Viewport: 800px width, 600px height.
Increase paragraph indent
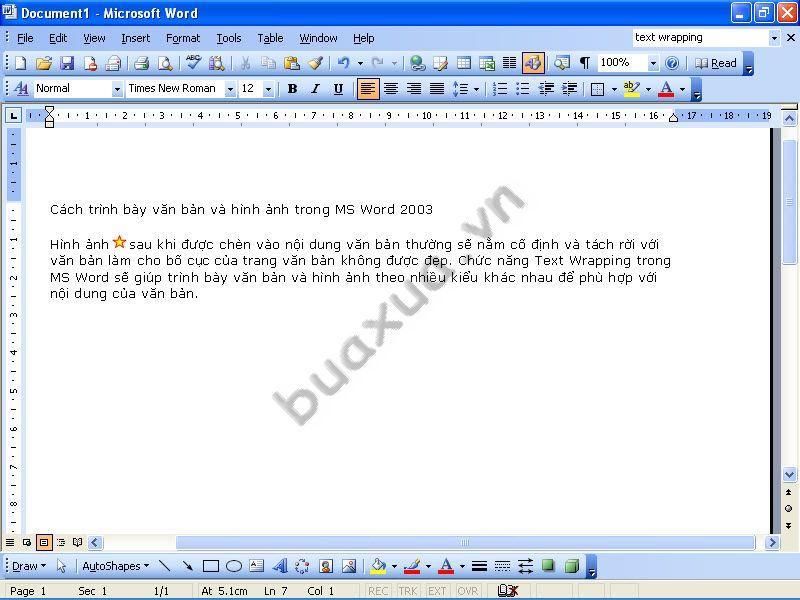point(569,89)
